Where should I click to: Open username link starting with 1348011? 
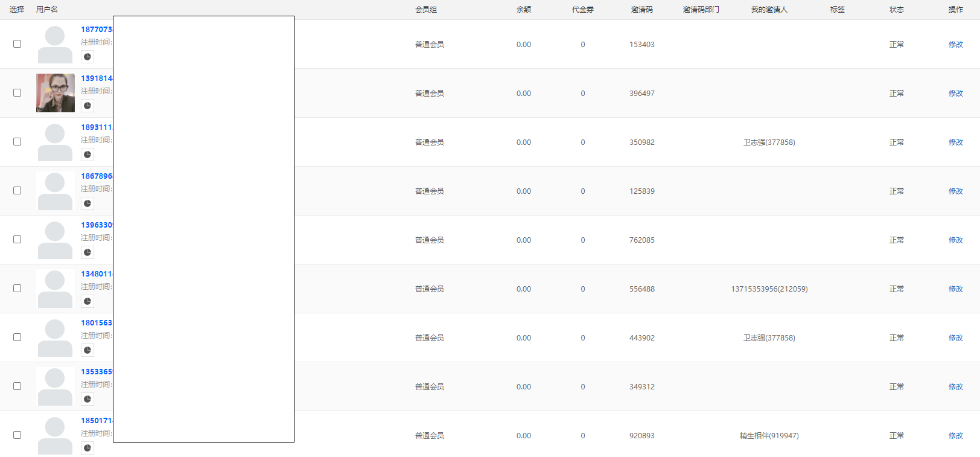point(97,274)
